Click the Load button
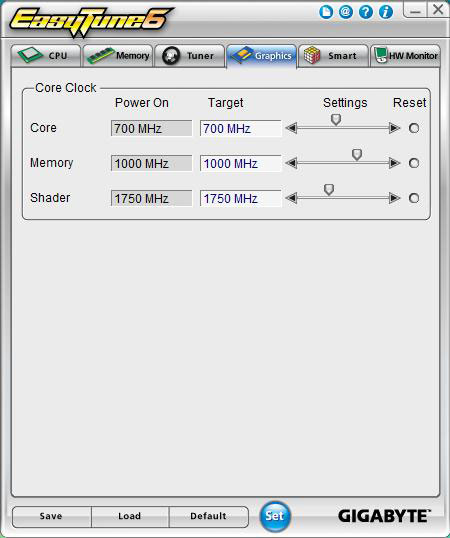Image resolution: width=450 pixels, height=538 pixels. pyautogui.click(x=130, y=516)
